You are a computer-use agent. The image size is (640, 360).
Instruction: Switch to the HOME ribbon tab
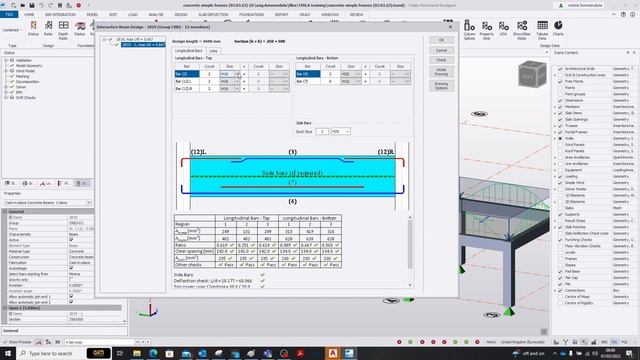click(x=29, y=14)
